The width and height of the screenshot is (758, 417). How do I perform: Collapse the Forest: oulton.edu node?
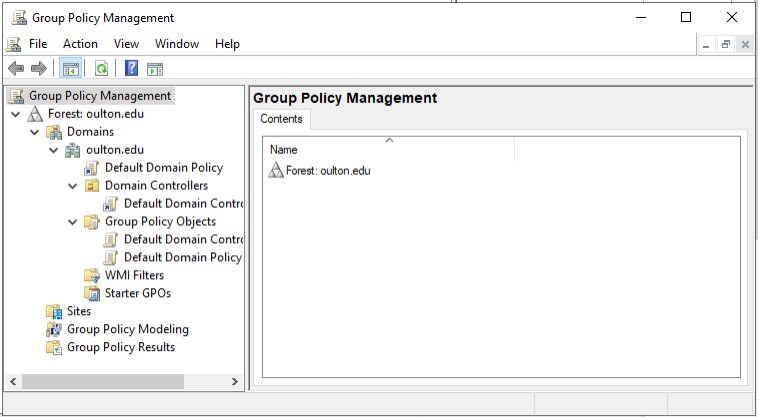[15, 114]
